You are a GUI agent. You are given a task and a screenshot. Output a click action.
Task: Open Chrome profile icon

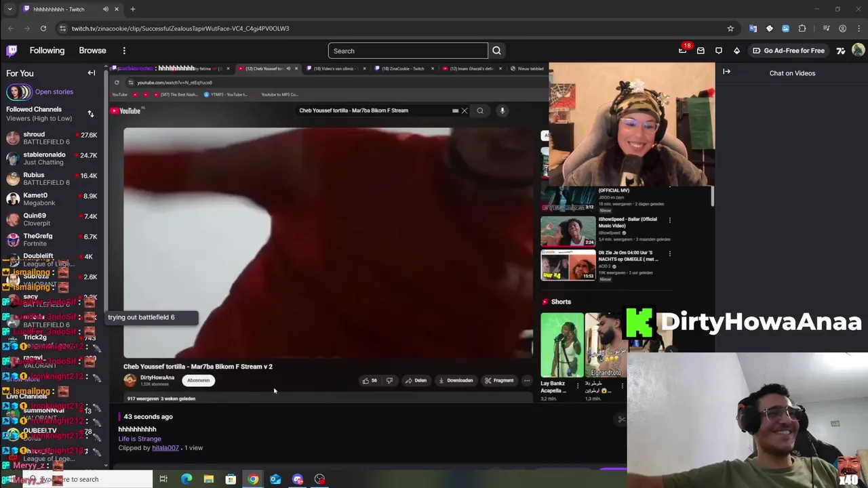tap(842, 28)
